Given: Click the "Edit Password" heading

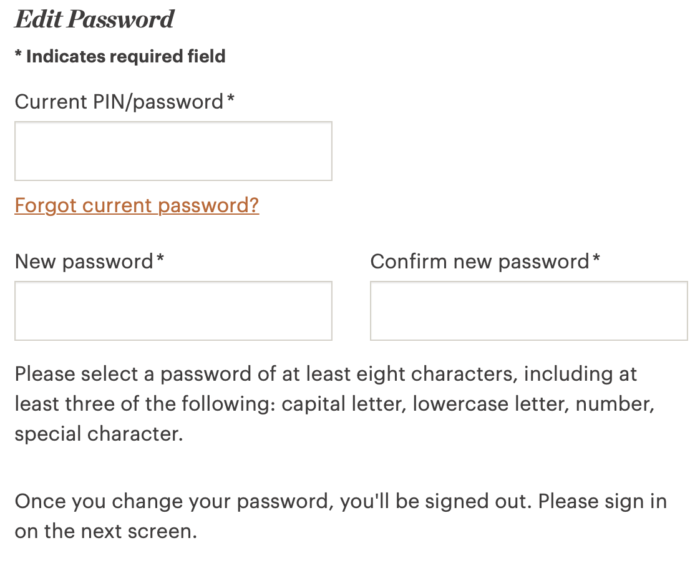Looking at the screenshot, I should (94, 19).
